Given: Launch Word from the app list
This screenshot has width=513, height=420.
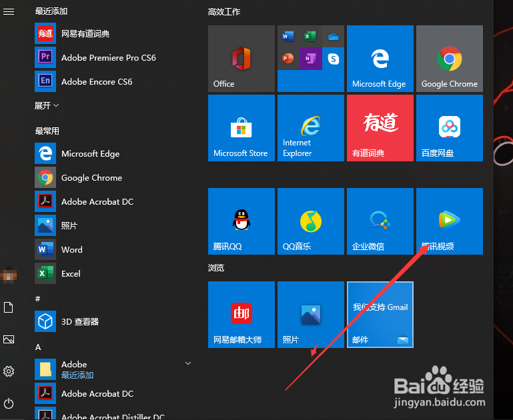Looking at the screenshot, I should [x=113, y=249].
